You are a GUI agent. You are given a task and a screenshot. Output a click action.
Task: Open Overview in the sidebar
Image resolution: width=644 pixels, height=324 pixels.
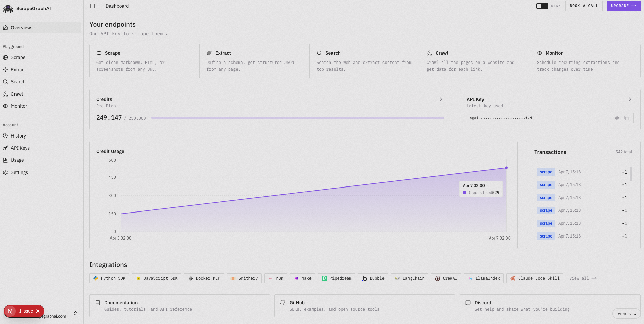point(41,28)
